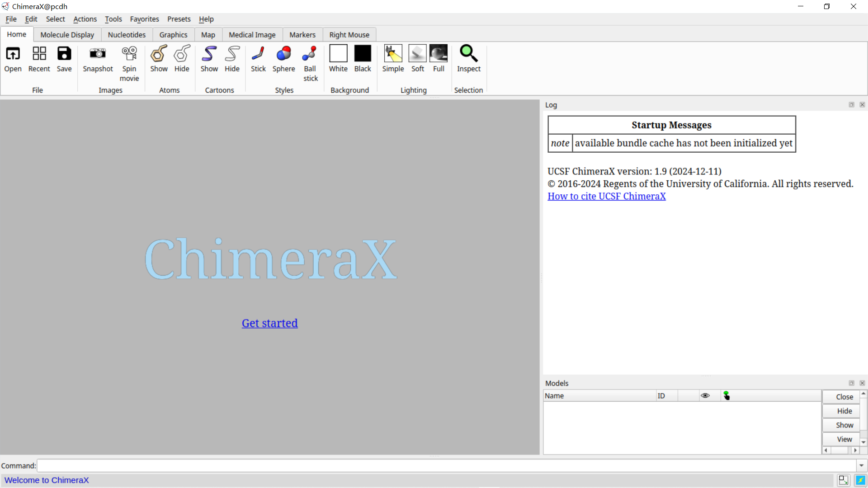Click inside the Command input field

[x=445, y=465]
